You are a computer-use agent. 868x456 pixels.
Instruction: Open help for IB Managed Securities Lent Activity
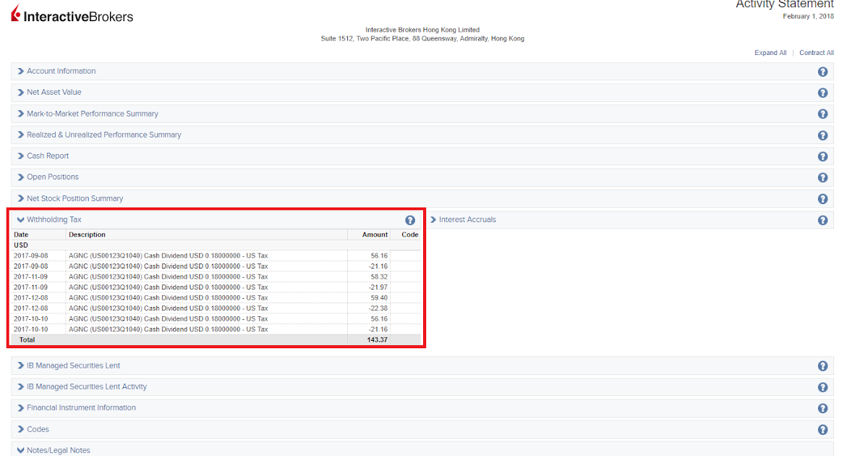click(x=822, y=387)
